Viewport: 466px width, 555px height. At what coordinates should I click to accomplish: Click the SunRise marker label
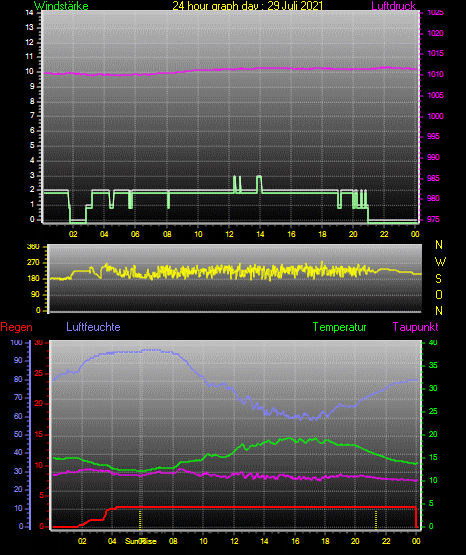pyautogui.click(x=140, y=541)
